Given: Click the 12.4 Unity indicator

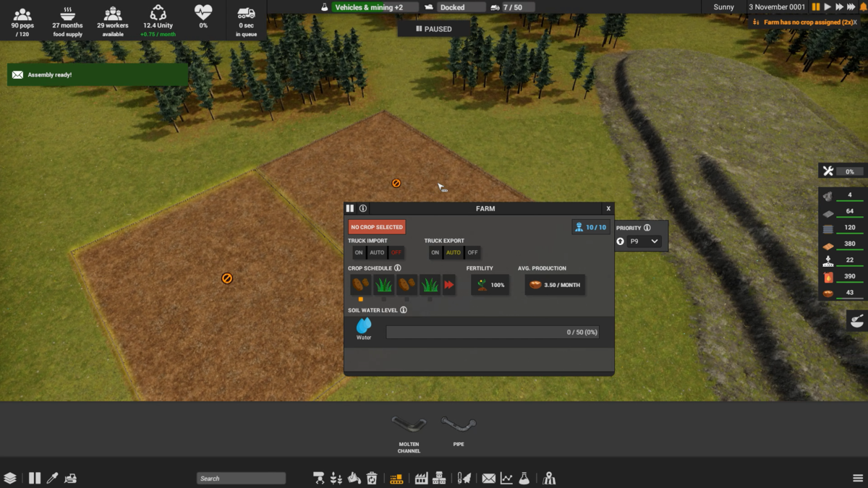Looking at the screenshot, I should (158, 20).
